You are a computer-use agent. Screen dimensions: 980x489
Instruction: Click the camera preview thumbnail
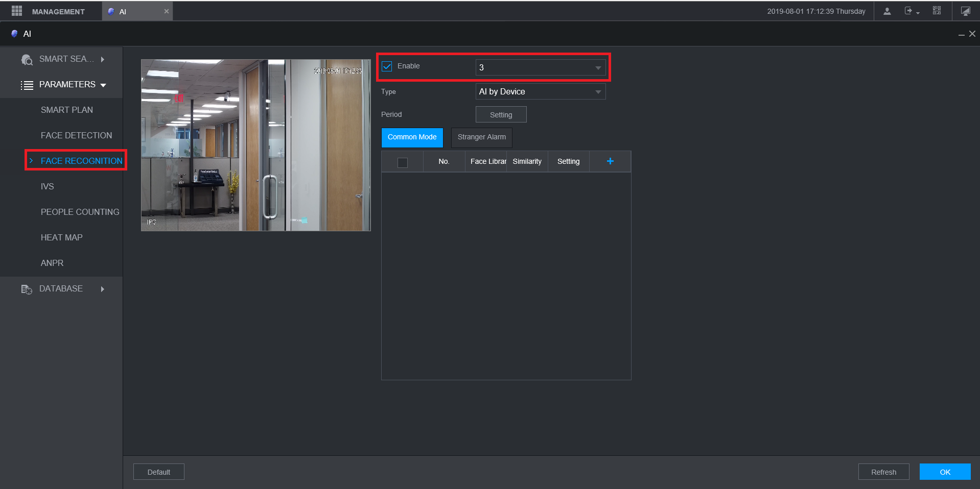256,145
